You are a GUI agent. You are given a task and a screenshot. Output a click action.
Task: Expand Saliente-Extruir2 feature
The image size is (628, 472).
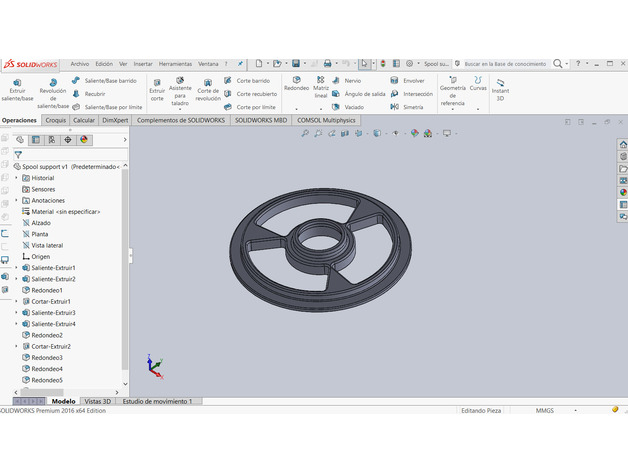(x=16, y=278)
